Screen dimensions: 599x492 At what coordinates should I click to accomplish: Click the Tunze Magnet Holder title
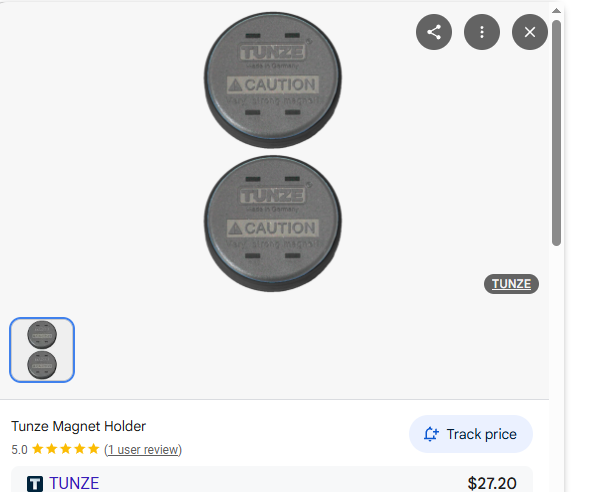tap(78, 426)
